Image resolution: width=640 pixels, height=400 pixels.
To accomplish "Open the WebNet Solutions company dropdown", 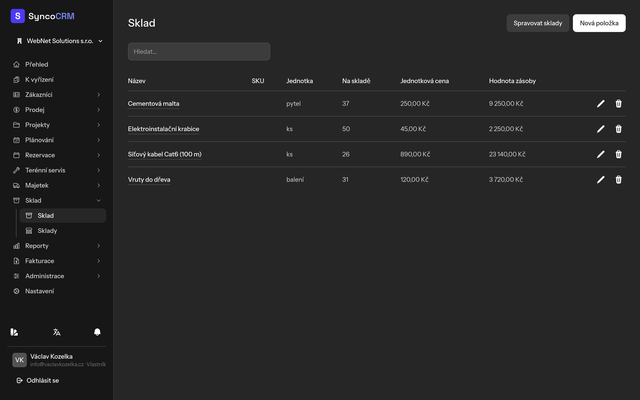I will tap(60, 41).
